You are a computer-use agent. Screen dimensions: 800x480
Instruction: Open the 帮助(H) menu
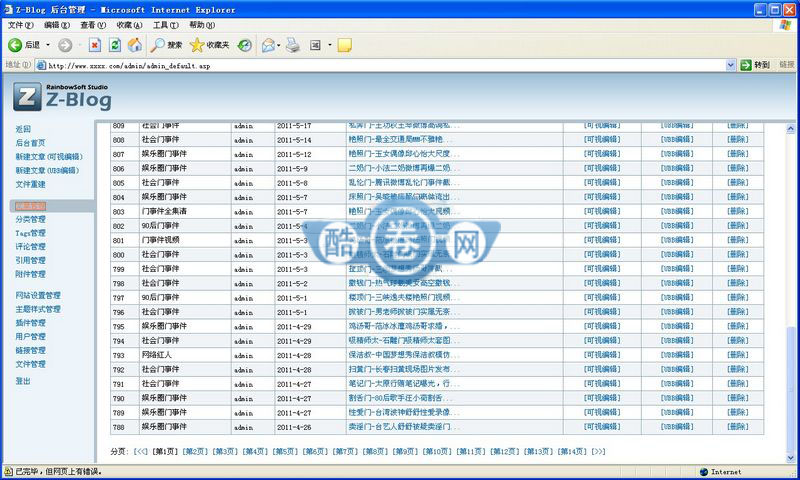pos(202,24)
